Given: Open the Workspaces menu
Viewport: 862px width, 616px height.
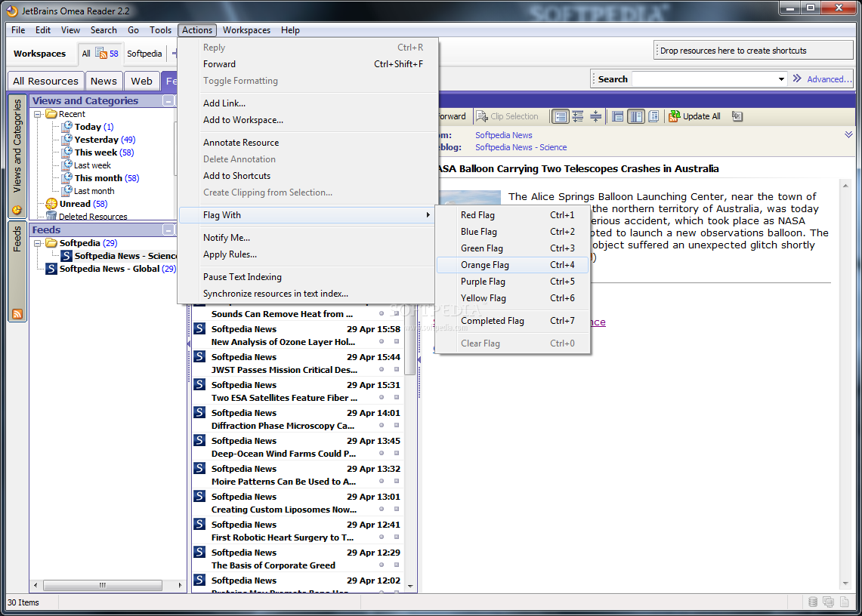Looking at the screenshot, I should point(246,30).
